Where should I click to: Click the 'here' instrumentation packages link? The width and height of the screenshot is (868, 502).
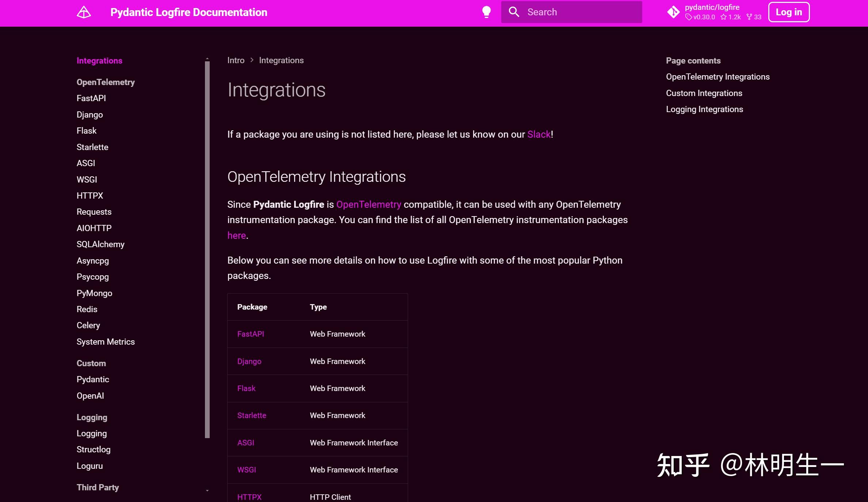[236, 235]
